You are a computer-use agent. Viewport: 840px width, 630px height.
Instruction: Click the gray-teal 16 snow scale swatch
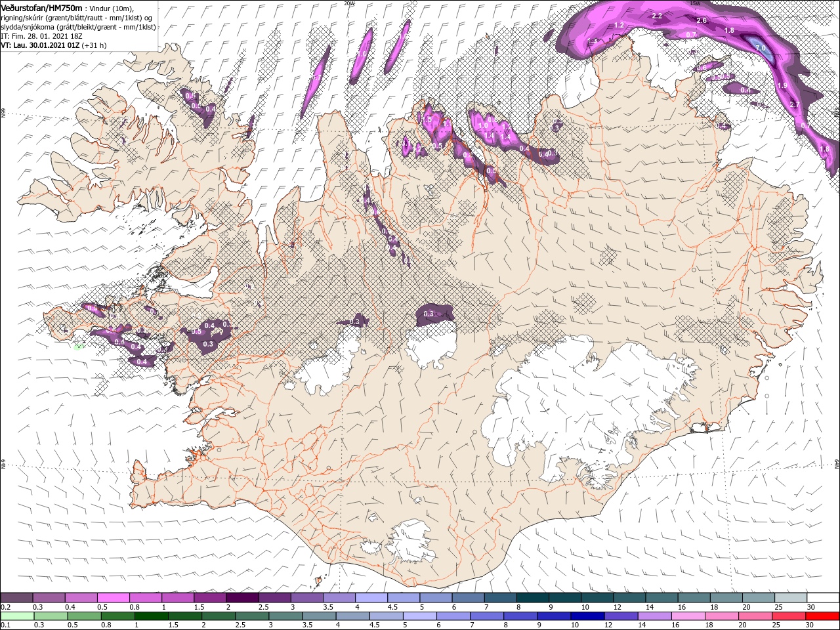click(694, 598)
